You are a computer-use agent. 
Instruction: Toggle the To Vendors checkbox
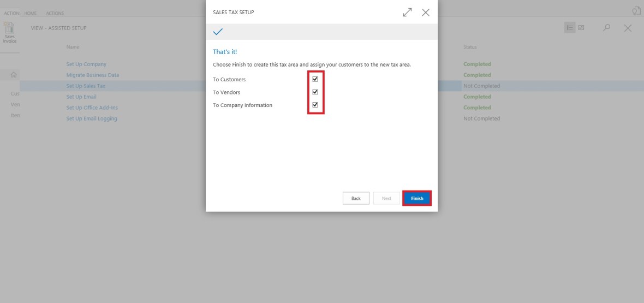pyautogui.click(x=315, y=92)
